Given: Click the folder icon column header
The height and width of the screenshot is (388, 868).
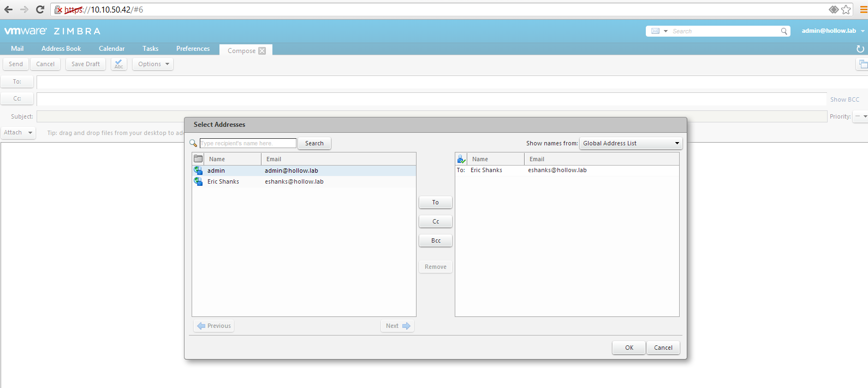Looking at the screenshot, I should [198, 159].
